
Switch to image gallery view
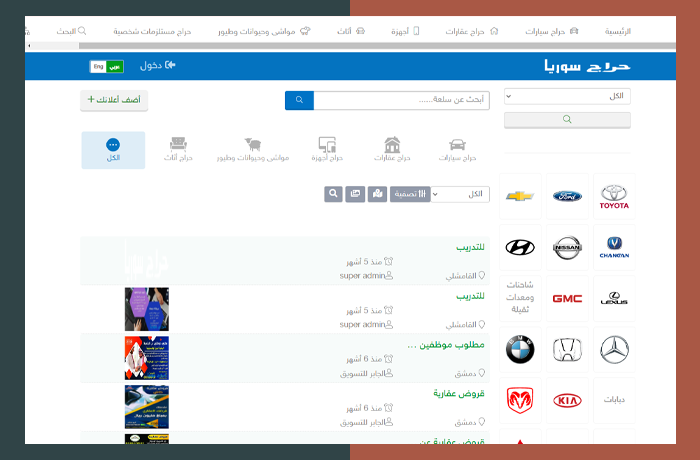point(355,194)
